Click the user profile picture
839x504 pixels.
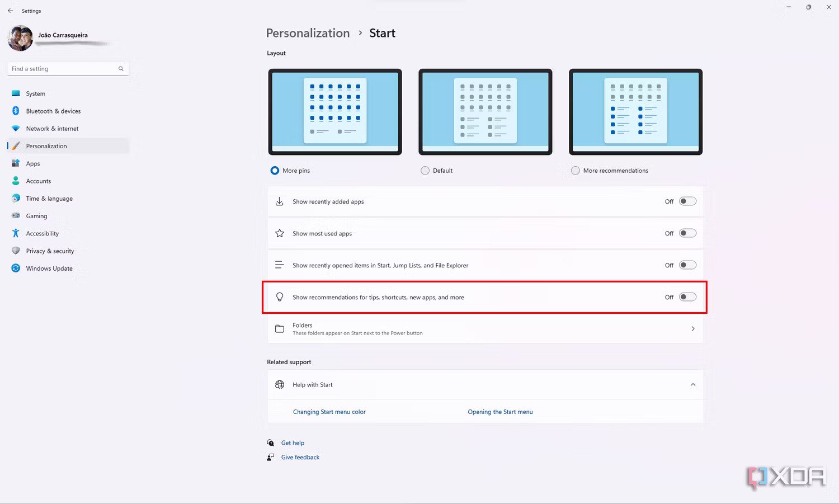click(20, 38)
